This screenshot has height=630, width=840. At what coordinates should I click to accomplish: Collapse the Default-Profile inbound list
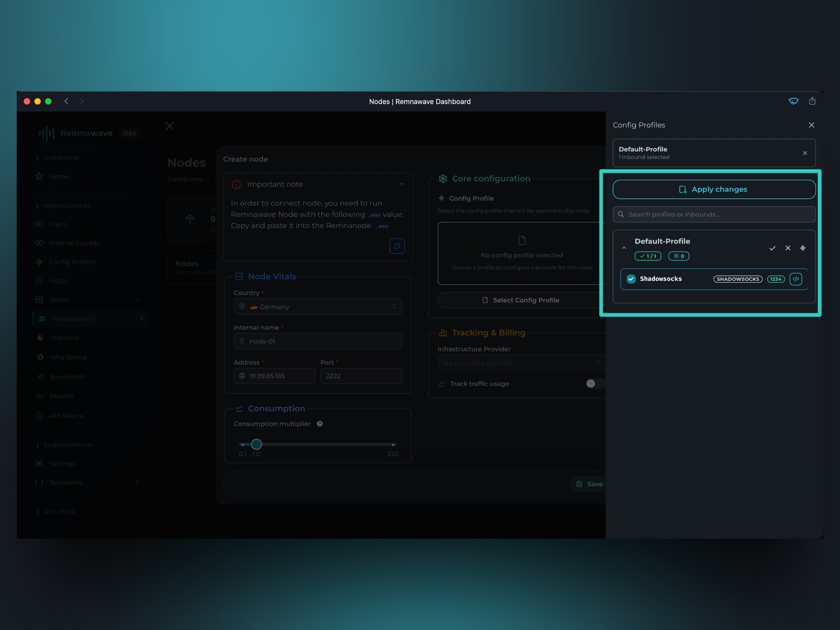click(x=624, y=248)
